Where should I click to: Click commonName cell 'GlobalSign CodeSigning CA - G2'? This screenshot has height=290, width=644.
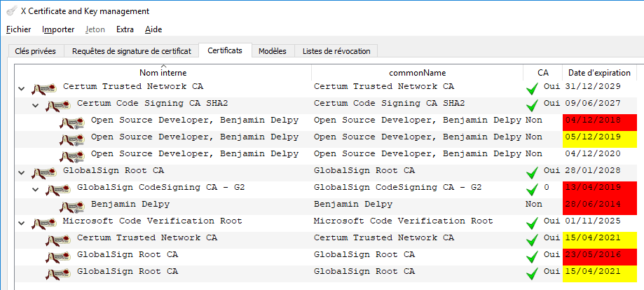point(397,187)
